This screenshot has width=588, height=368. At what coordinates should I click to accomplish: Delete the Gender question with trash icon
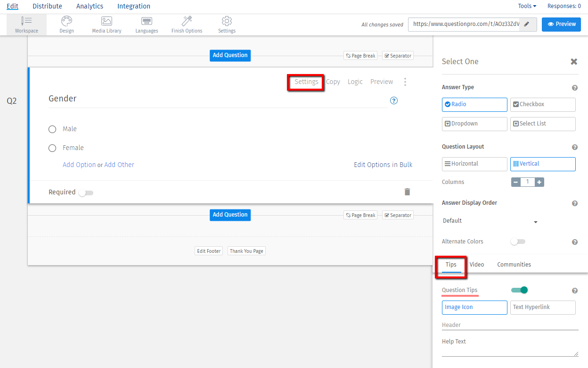tap(407, 192)
